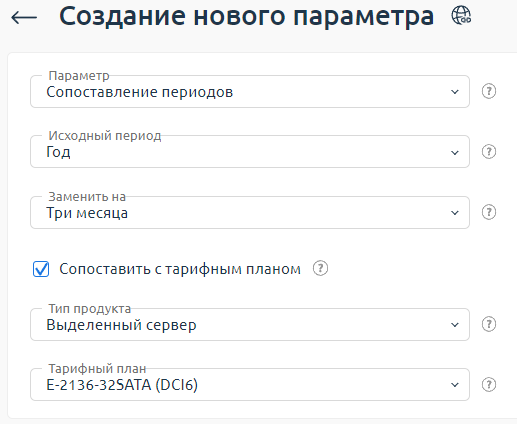
Task: Click the globe translation icon by the title
Action: (461, 15)
